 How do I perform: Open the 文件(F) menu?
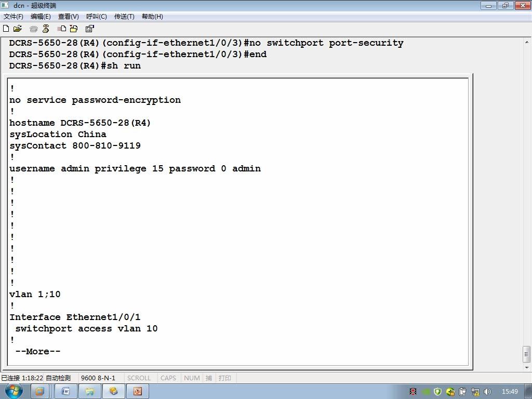pyautogui.click(x=14, y=16)
